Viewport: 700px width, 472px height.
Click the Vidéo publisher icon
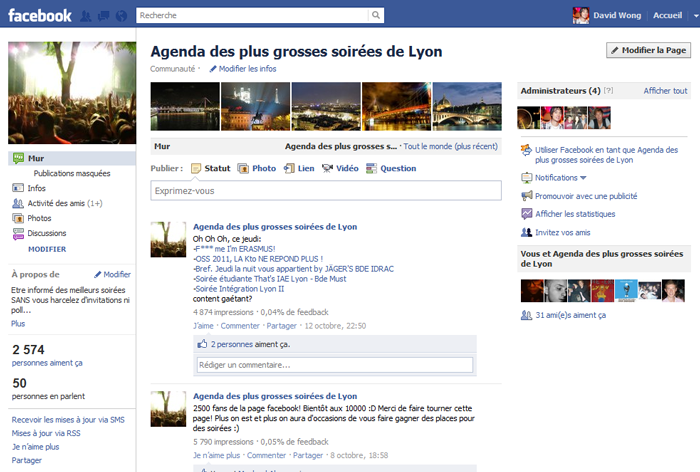click(327, 169)
